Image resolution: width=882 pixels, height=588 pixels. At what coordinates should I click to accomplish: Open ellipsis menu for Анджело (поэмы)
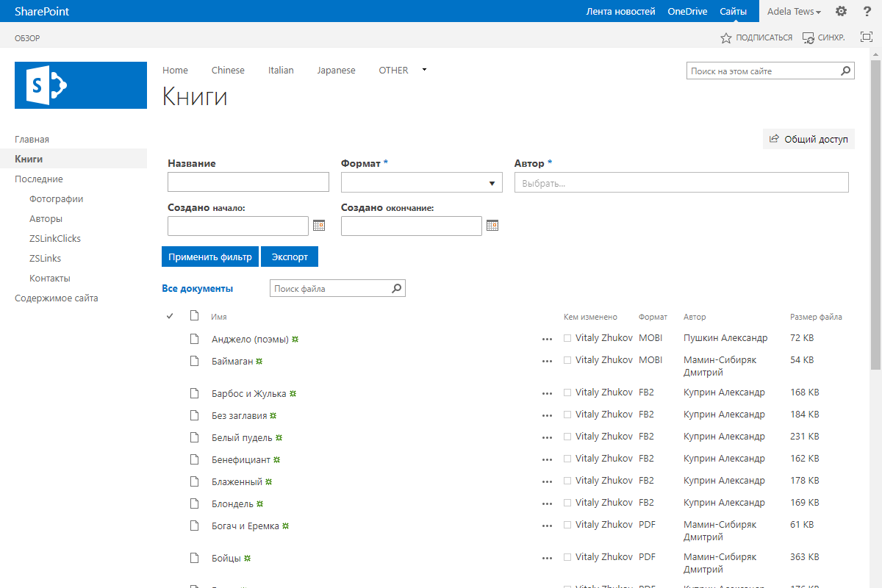click(x=547, y=340)
